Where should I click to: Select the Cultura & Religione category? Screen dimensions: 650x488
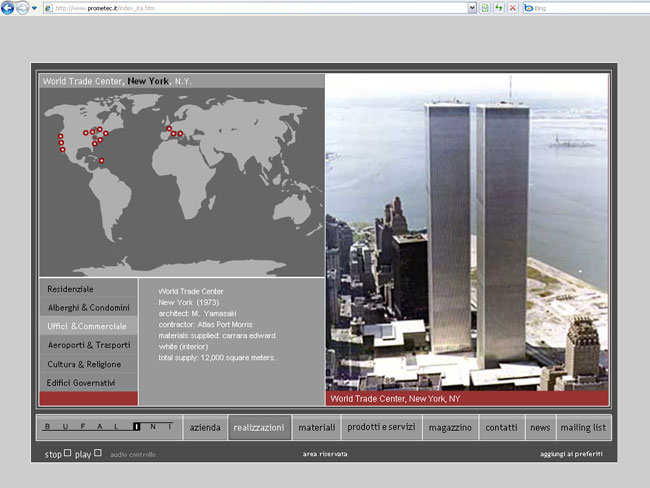tap(89, 364)
